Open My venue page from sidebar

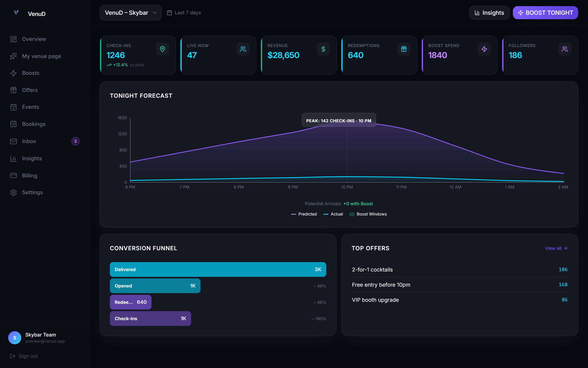click(x=45, y=56)
